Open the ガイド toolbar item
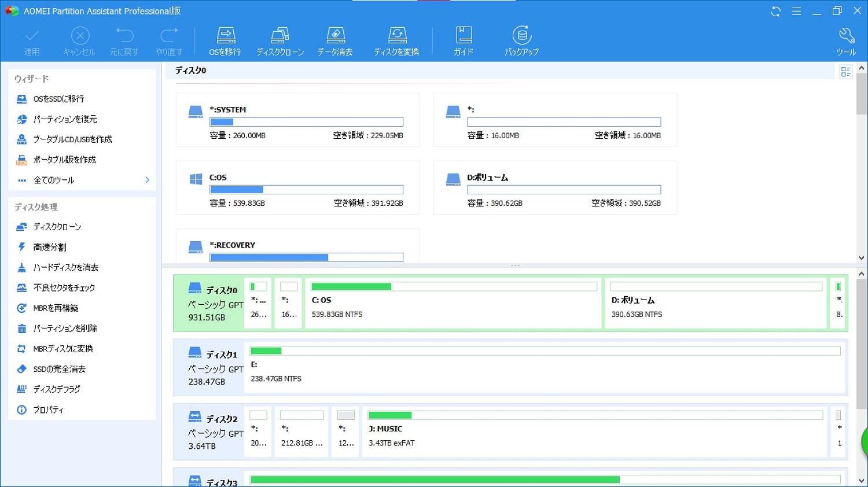 pos(464,41)
